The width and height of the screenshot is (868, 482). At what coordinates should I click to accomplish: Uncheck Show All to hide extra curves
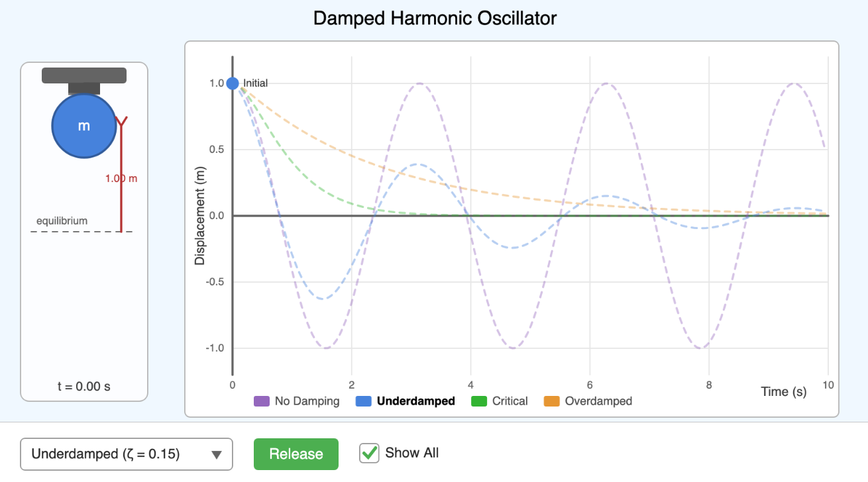[x=369, y=453]
